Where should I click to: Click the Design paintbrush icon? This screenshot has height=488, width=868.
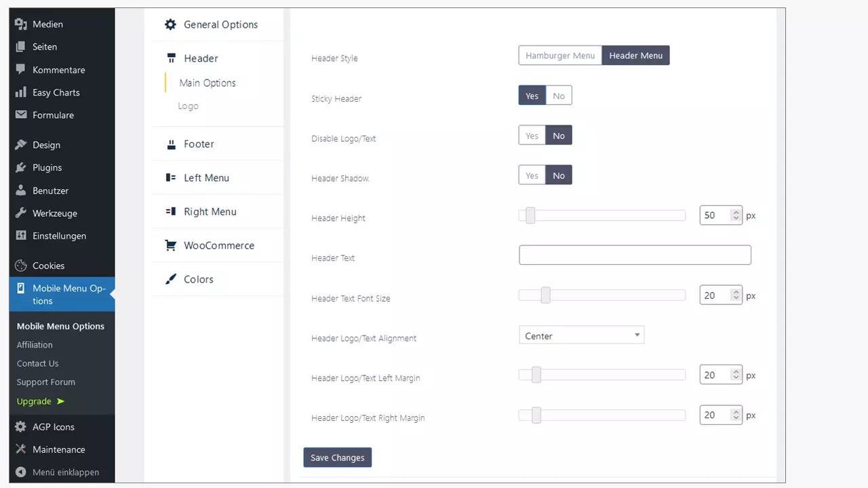21,144
